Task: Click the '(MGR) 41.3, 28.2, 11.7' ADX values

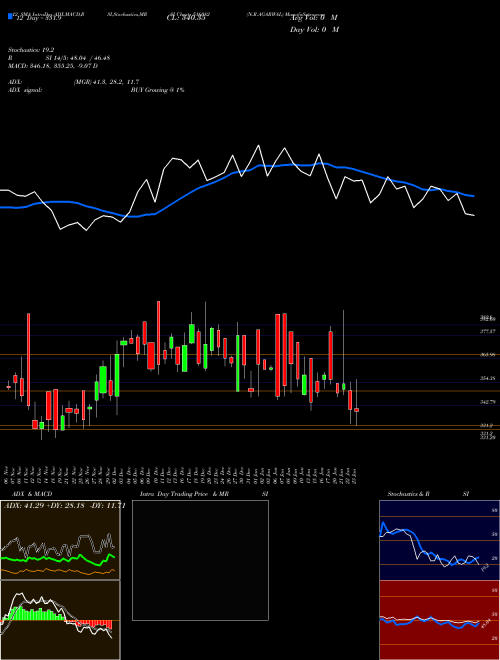Action: click(106, 82)
